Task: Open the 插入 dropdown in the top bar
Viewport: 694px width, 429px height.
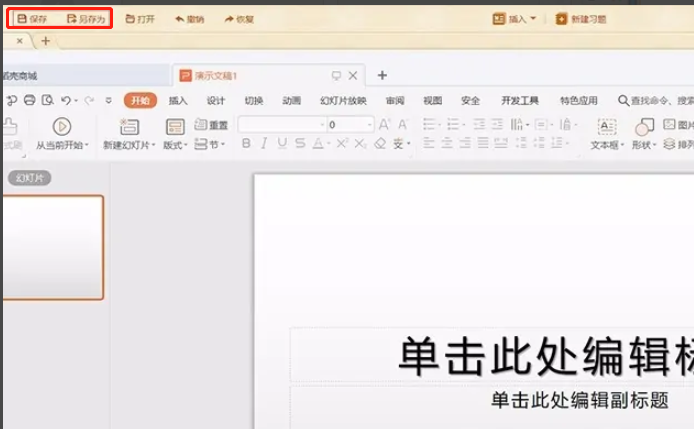Action: [515, 19]
